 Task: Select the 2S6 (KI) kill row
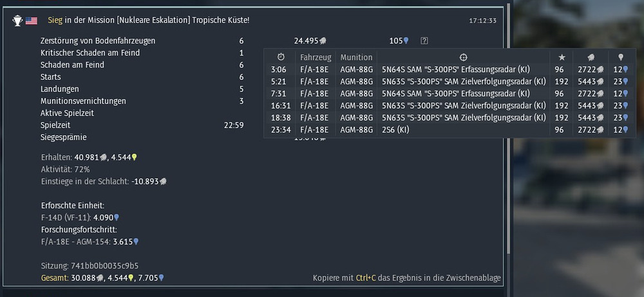pyautogui.click(x=450, y=129)
